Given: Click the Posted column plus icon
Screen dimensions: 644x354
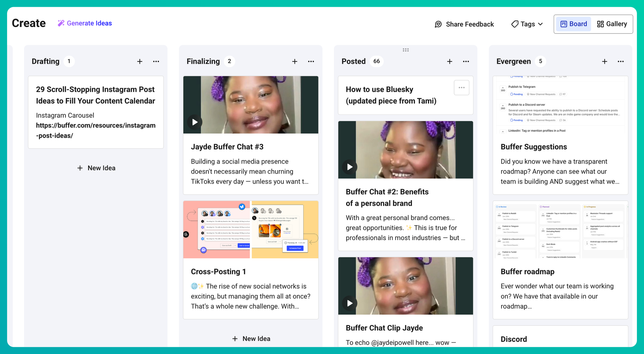Looking at the screenshot, I should point(450,62).
